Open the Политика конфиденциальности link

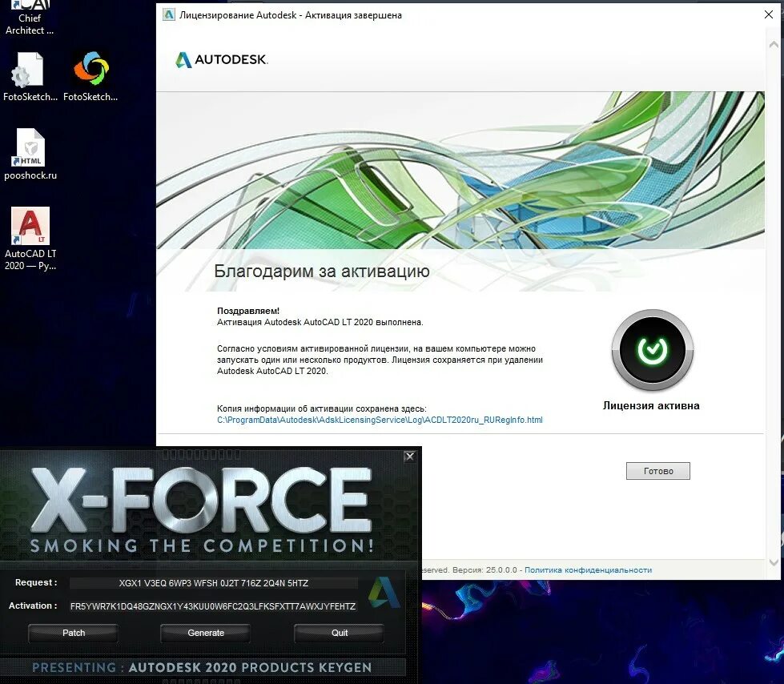588,570
